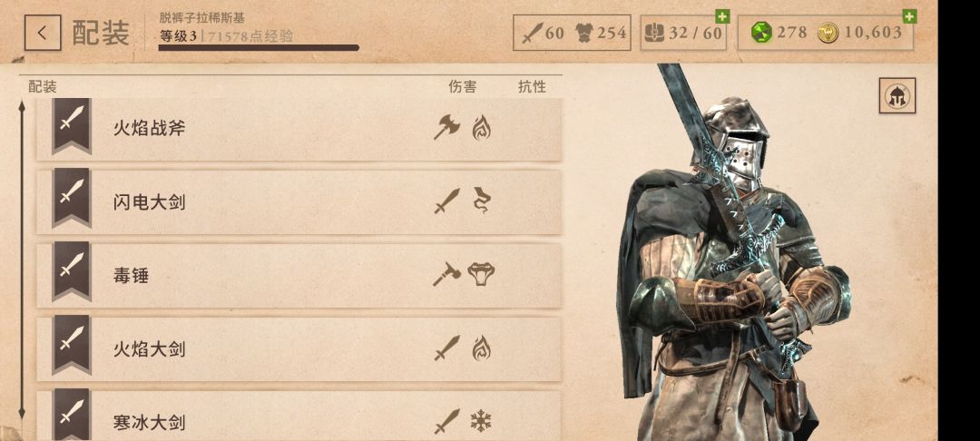The image size is (980, 441).
Task: Click the 抗性 column header
Action: (x=532, y=87)
